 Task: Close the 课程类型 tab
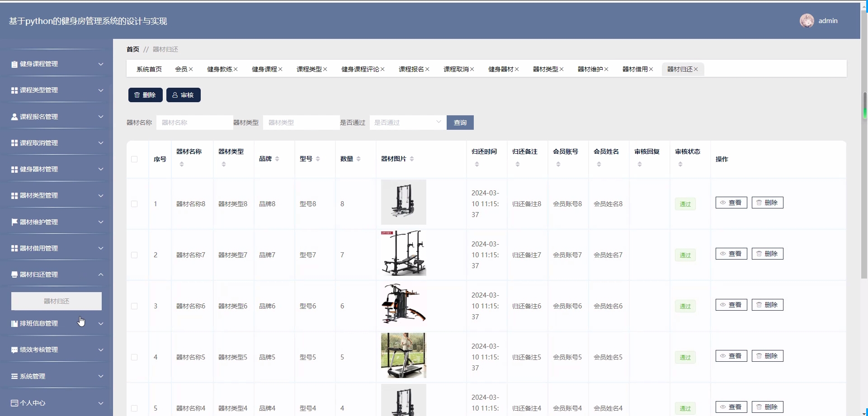(x=325, y=69)
